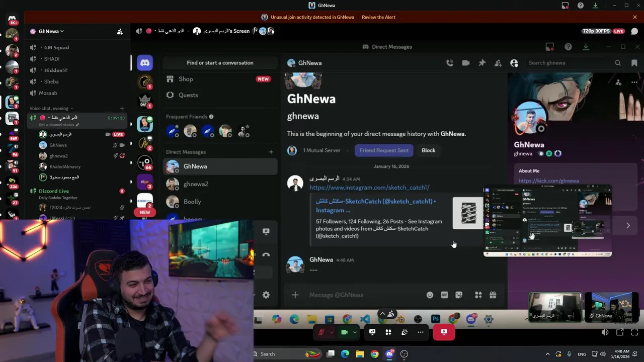Viewport: 644px width, 362px height.
Task: Click Review the Alert link
Action: [x=378, y=17]
